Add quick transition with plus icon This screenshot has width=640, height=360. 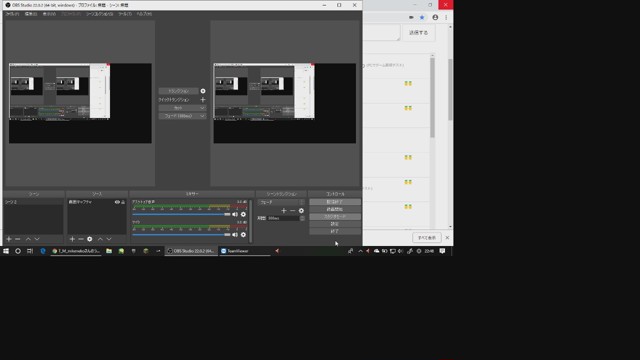click(x=203, y=100)
